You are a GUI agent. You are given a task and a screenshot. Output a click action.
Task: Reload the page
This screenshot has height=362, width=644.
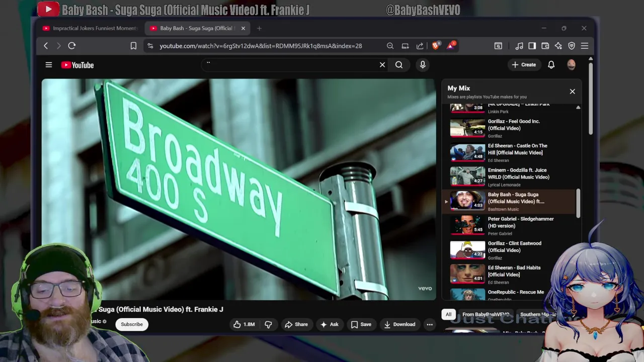click(72, 46)
